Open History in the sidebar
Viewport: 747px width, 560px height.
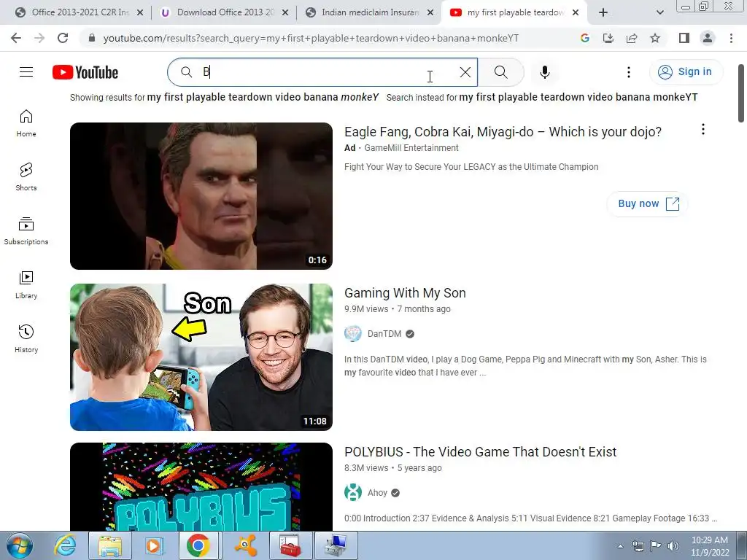coord(26,338)
